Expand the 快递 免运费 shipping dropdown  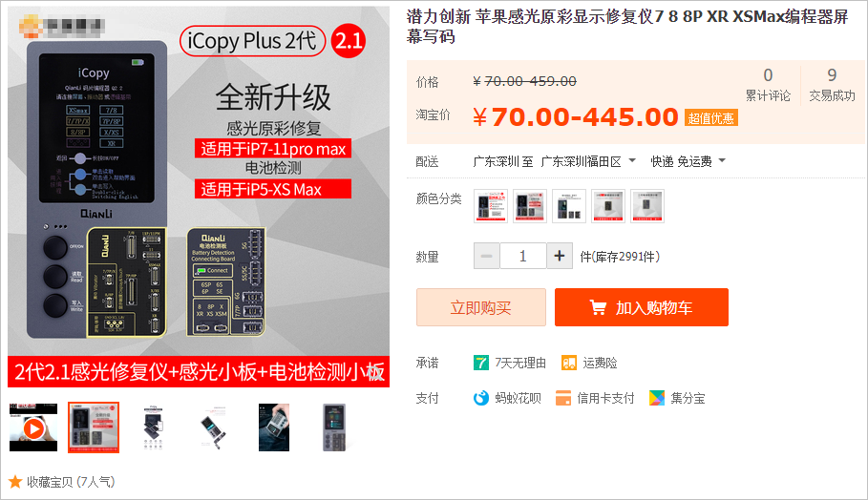[x=688, y=161]
